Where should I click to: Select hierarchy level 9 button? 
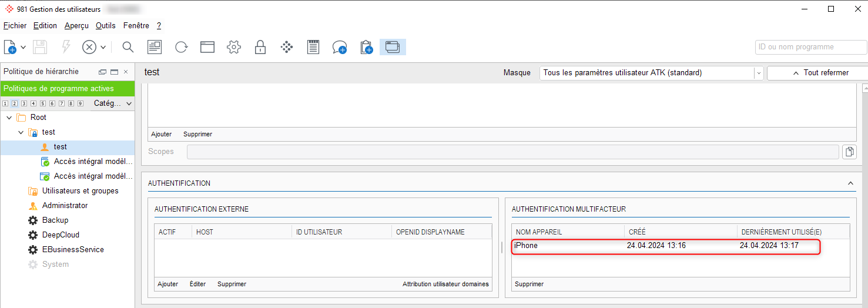click(x=81, y=103)
